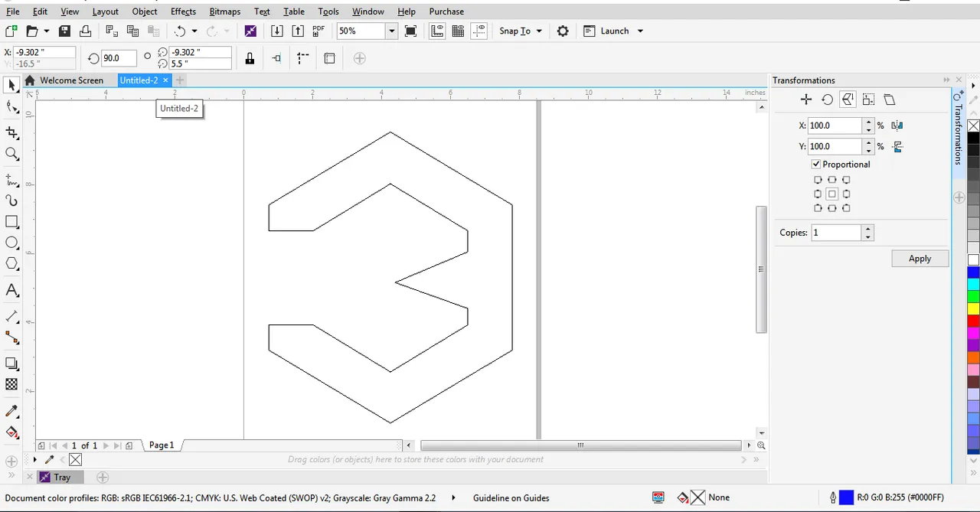Pick the red swatch in the color palette
980x512 pixels.
(x=973, y=321)
